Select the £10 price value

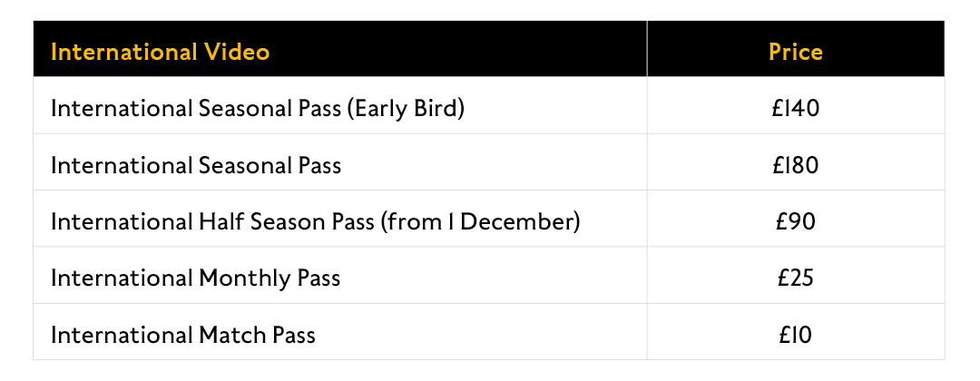[x=795, y=335]
